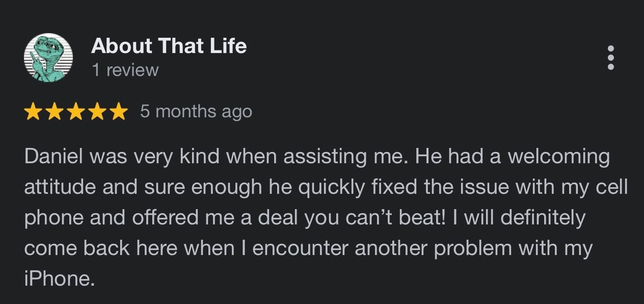Click the word 'welcoming' in the review
644x304 pixels.
tap(559, 157)
